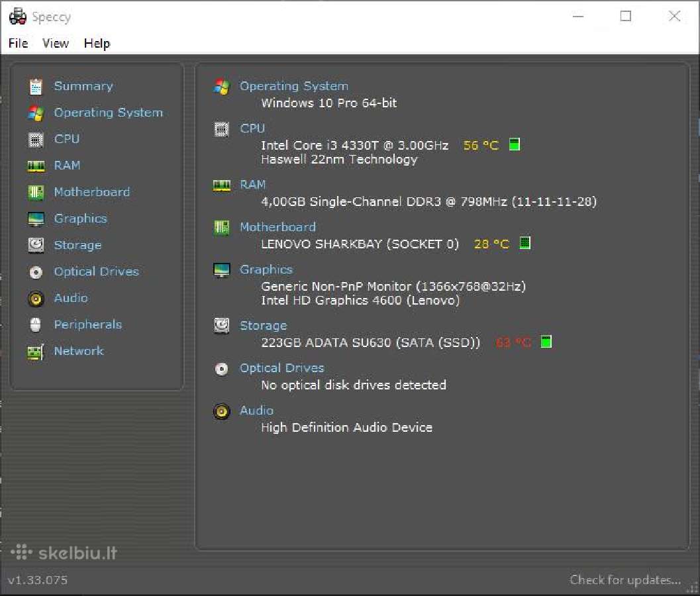The height and width of the screenshot is (596, 700).
Task: Click the CPU temperature value 56 °C
Action: tap(481, 146)
